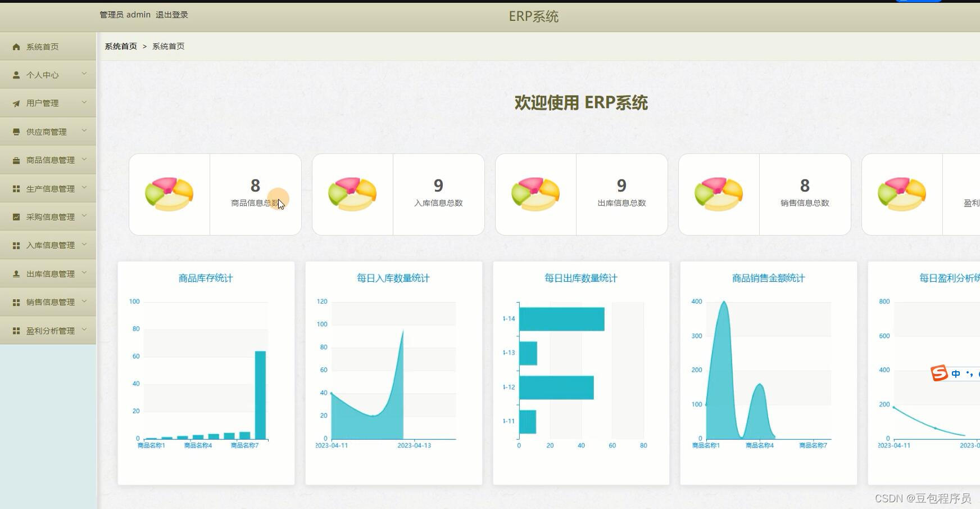Open the 系统首页 breadcrumb link

[x=120, y=46]
